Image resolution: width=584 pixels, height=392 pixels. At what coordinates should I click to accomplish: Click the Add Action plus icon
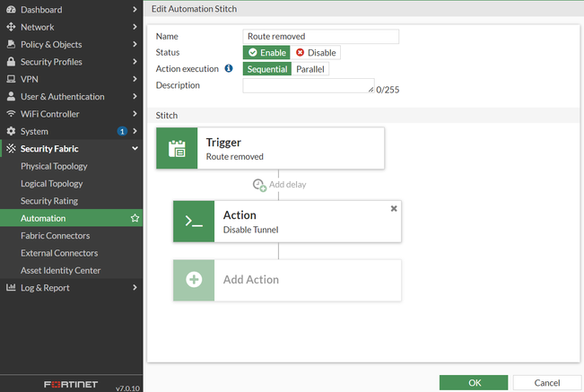(x=194, y=280)
